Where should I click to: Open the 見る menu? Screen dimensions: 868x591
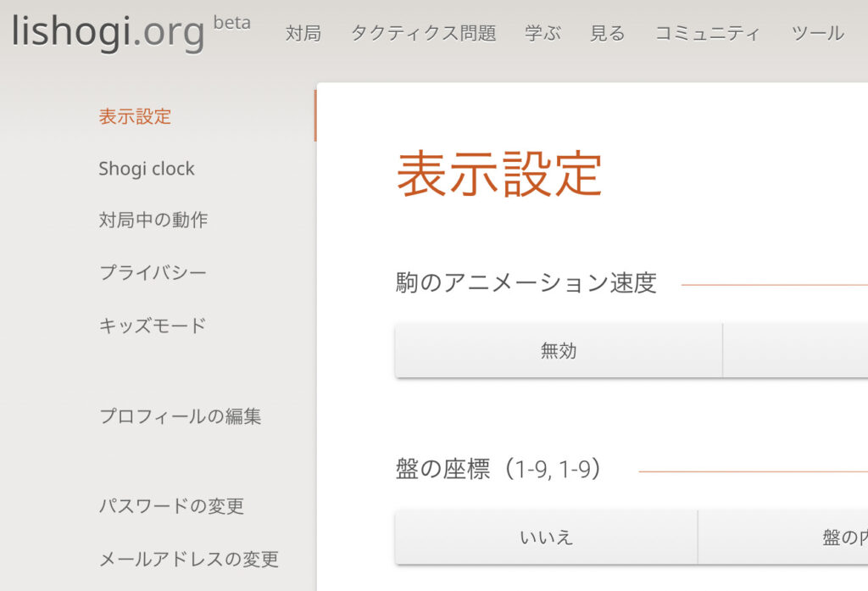point(606,32)
